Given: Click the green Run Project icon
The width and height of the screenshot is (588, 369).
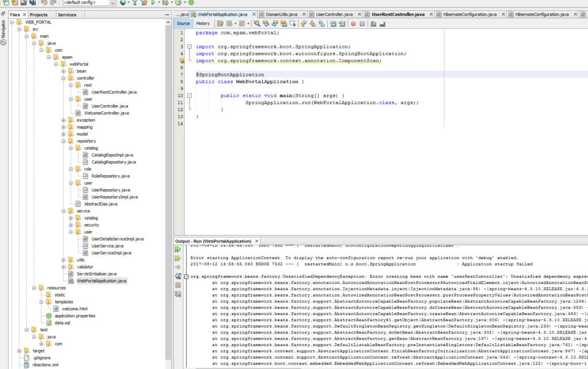Looking at the screenshot, I should (152, 3).
